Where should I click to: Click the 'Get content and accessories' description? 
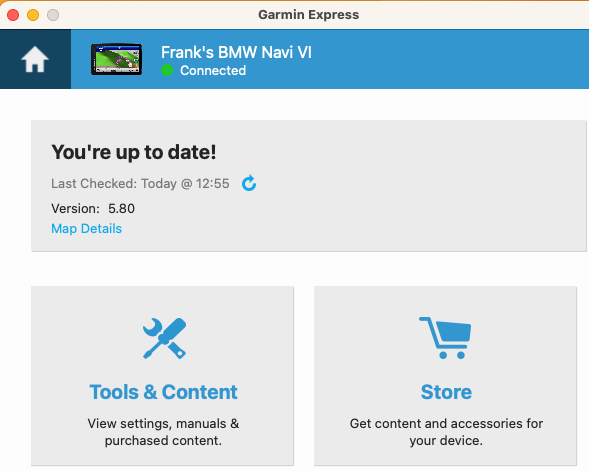tap(446, 432)
